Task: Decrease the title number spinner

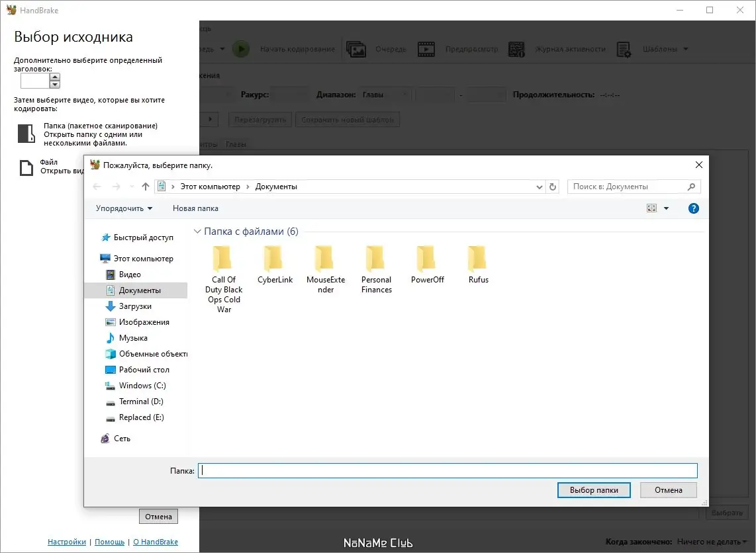Action: [x=55, y=84]
